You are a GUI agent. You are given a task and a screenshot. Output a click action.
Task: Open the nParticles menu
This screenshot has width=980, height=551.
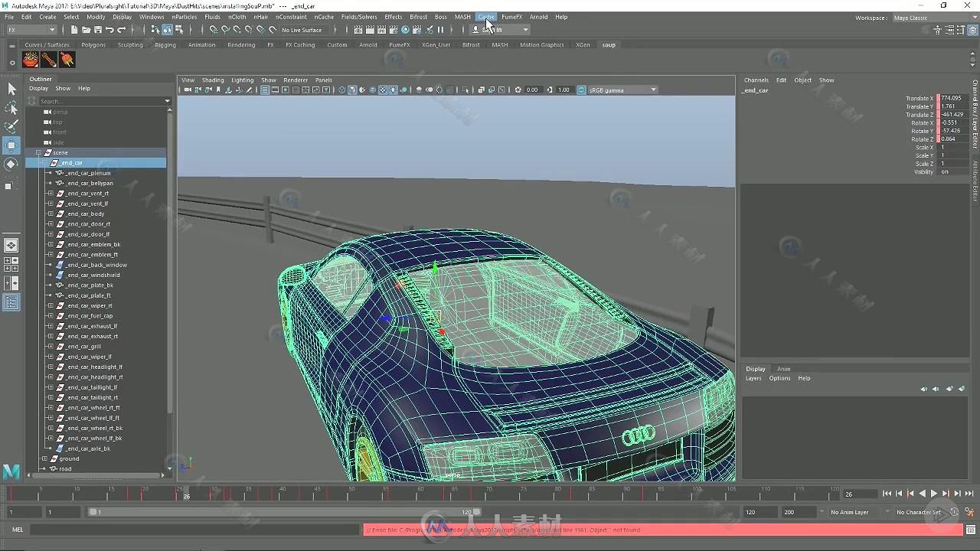(184, 17)
